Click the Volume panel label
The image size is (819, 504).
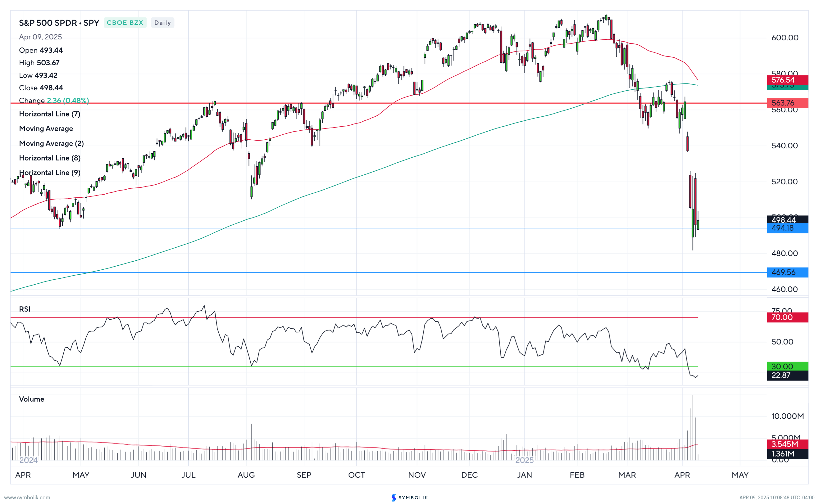click(31, 399)
